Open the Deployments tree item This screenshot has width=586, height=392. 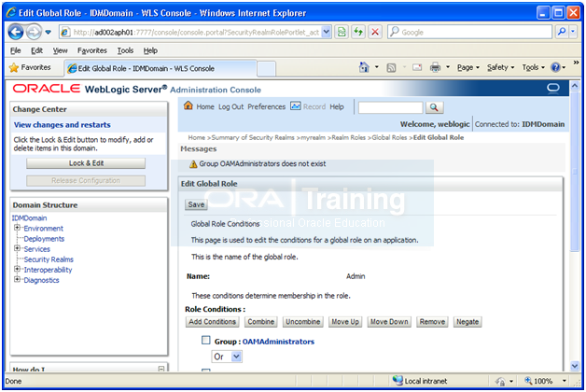tap(44, 239)
